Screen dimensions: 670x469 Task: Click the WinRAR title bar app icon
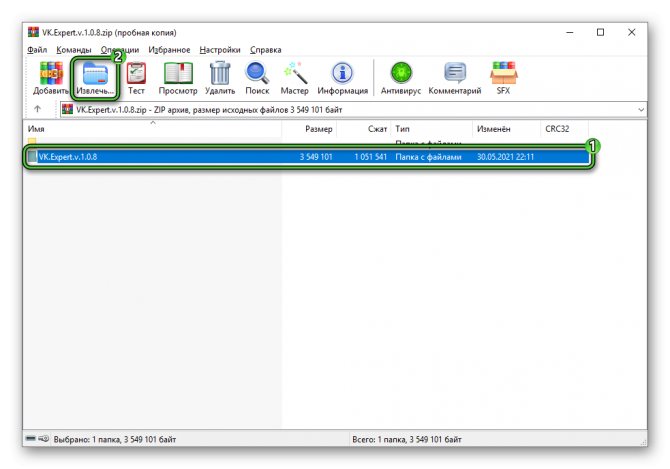pyautogui.click(x=33, y=32)
